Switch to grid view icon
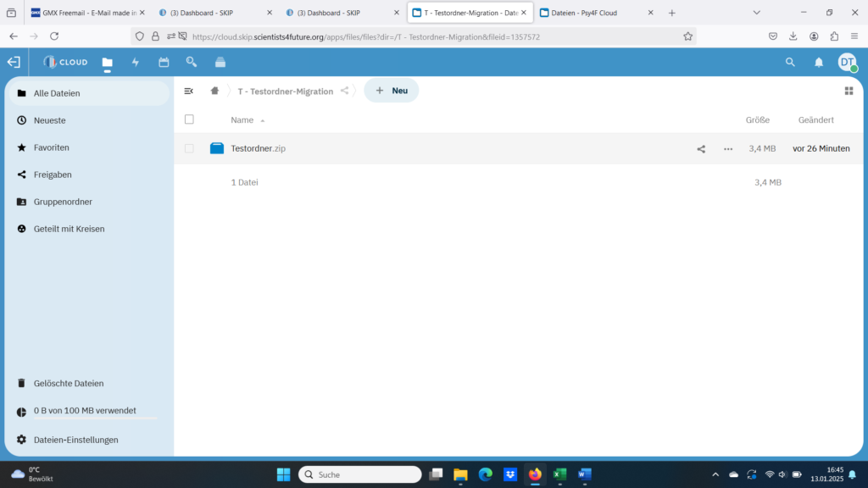This screenshot has width=868, height=488. (x=849, y=91)
